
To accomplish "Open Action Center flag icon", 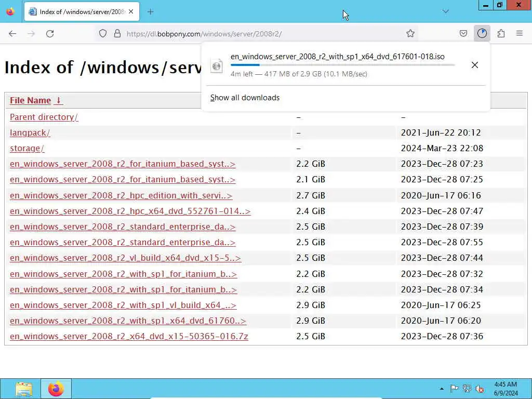I will point(454,389).
